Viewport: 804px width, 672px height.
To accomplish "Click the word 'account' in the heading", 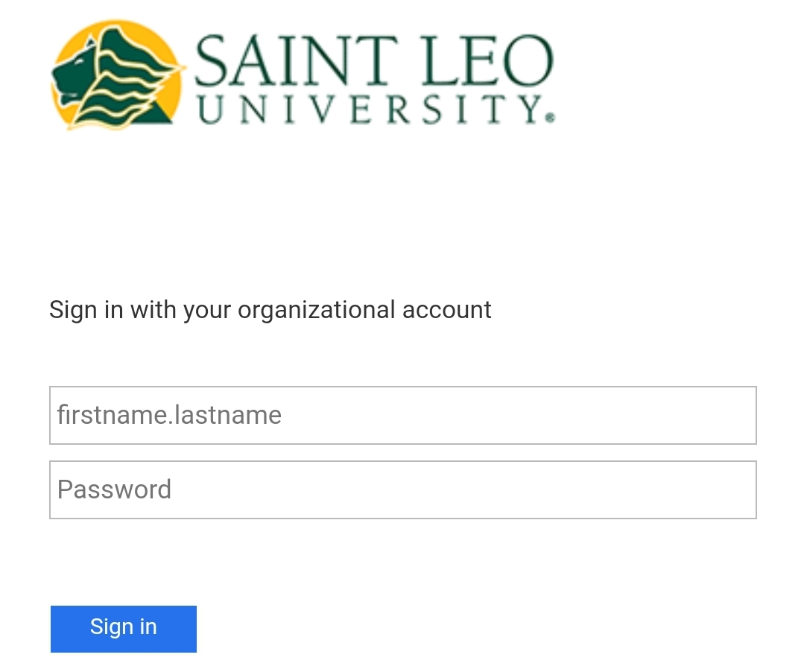I will click(447, 310).
